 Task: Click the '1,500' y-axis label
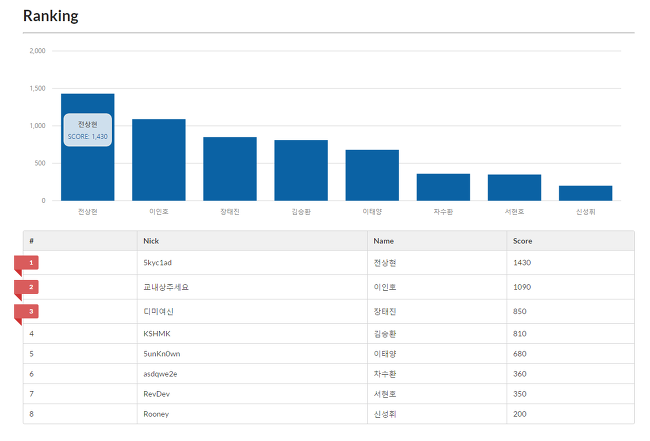pyautogui.click(x=37, y=88)
